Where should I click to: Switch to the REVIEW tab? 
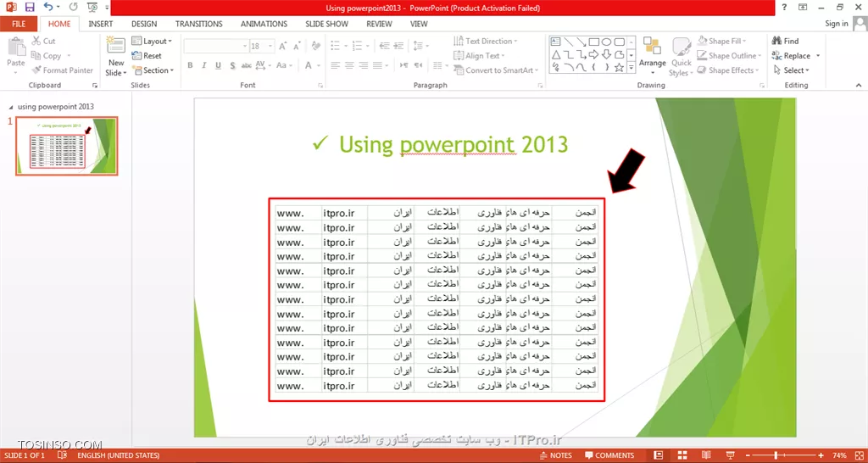pyautogui.click(x=379, y=24)
